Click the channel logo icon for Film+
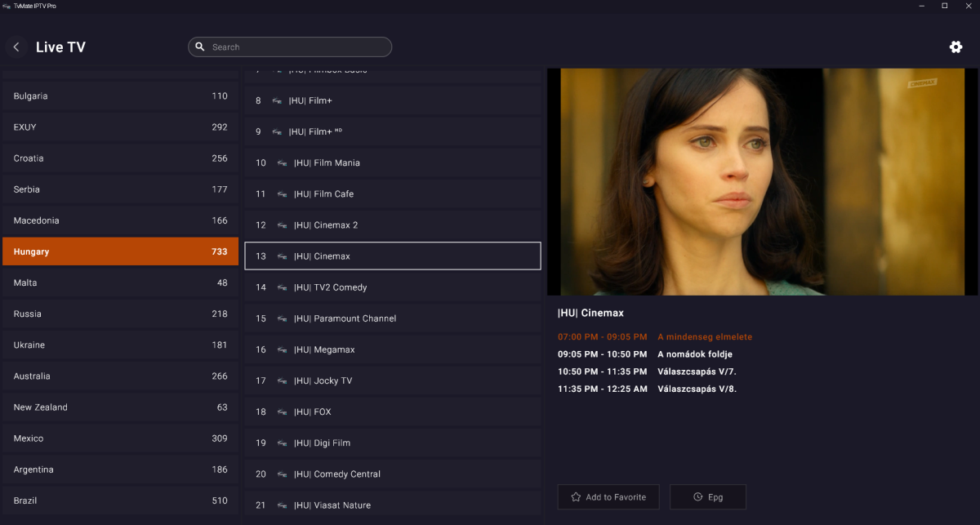 click(277, 101)
